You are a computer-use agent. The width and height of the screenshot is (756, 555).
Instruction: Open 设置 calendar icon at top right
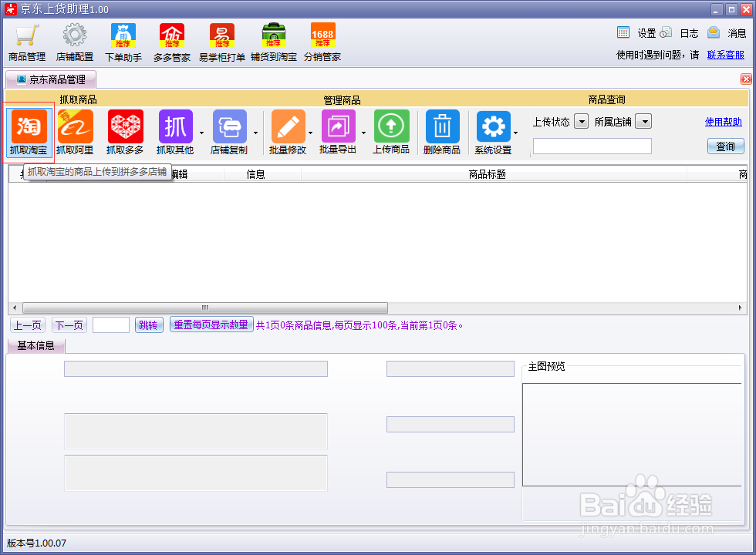[x=623, y=32]
